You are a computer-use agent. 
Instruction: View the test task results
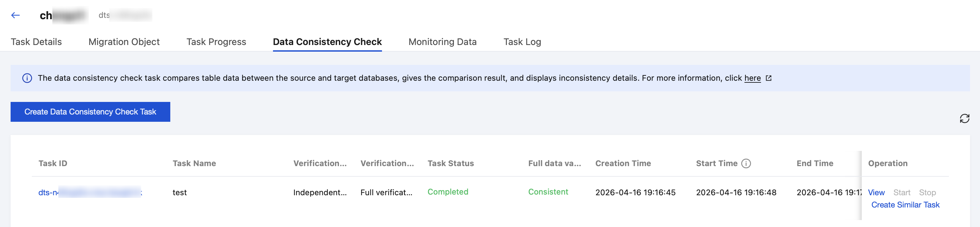tap(876, 192)
